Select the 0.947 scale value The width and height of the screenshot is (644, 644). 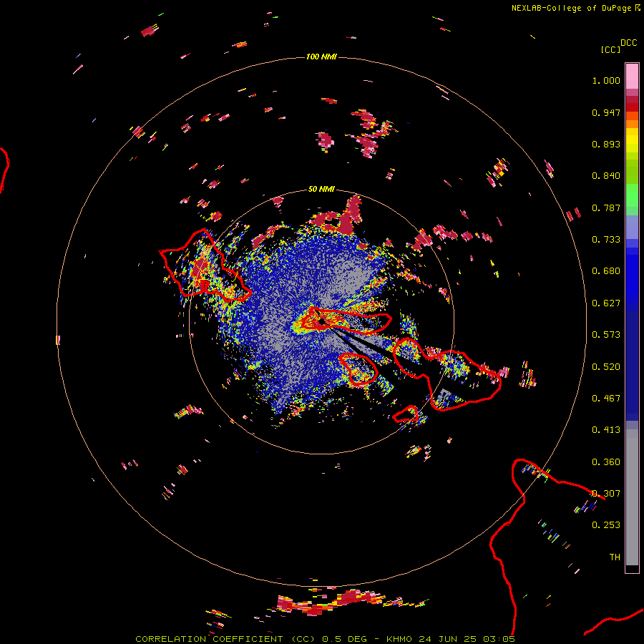(606, 112)
